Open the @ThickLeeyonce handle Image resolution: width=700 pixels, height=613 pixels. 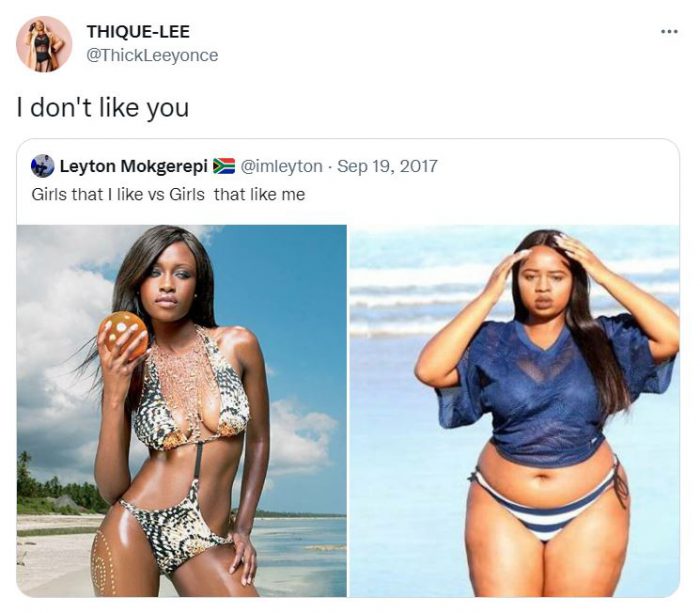[x=152, y=55]
